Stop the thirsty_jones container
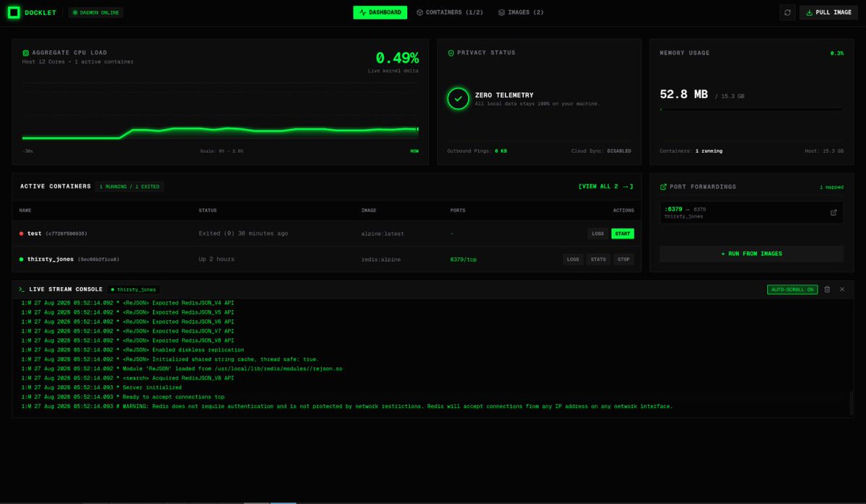Viewport: 866px width, 504px height. click(624, 259)
